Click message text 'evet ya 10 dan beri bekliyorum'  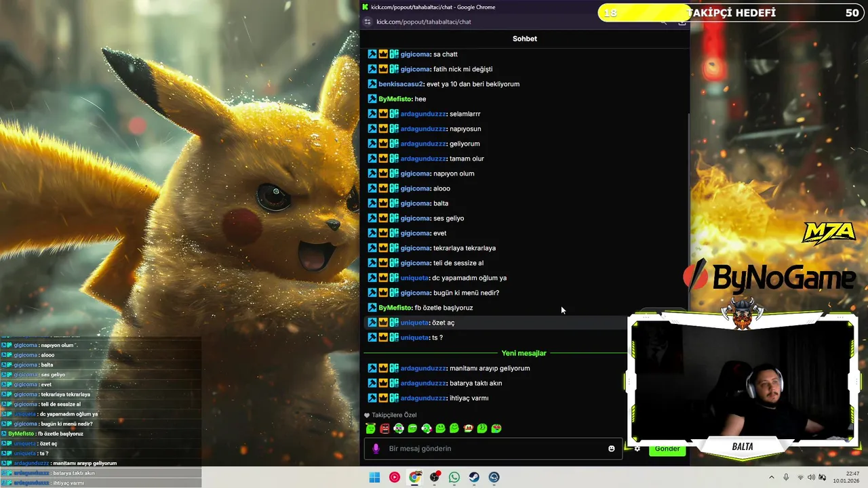(x=473, y=84)
